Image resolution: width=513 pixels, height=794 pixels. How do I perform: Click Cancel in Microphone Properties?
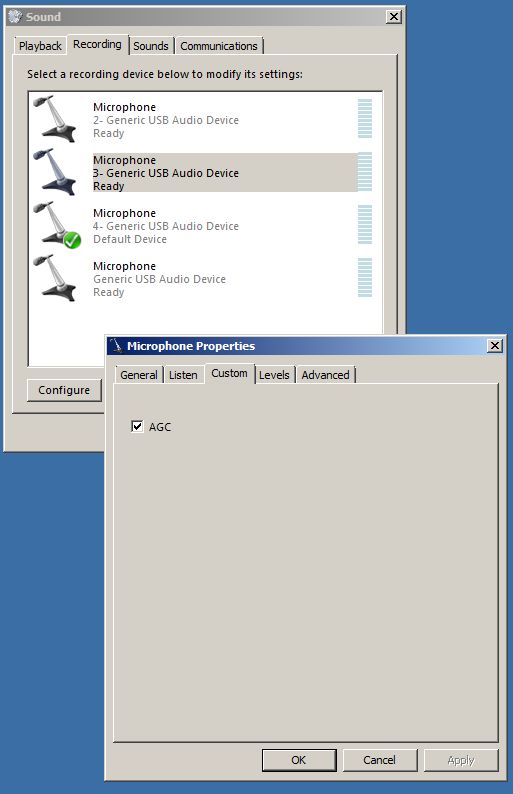pos(380,760)
